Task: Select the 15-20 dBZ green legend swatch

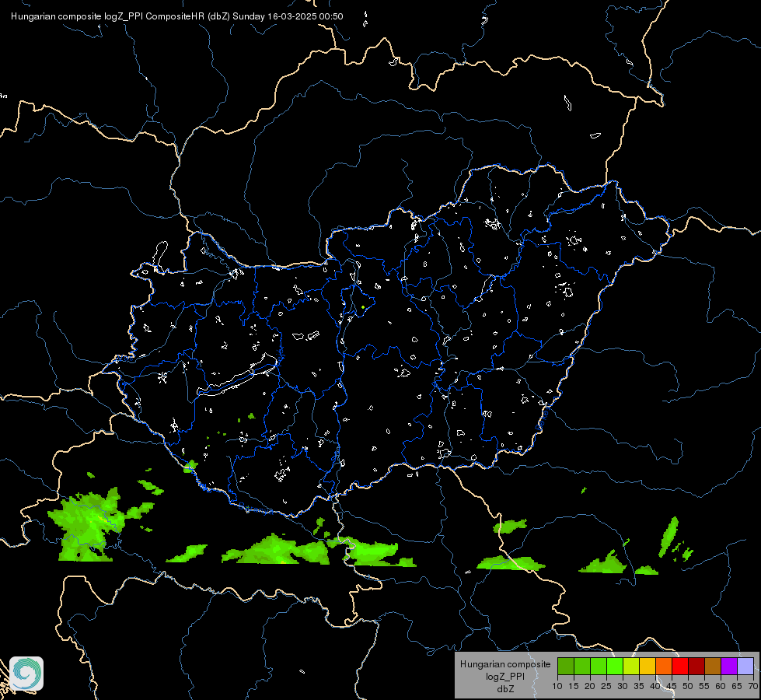Action: pos(582,666)
